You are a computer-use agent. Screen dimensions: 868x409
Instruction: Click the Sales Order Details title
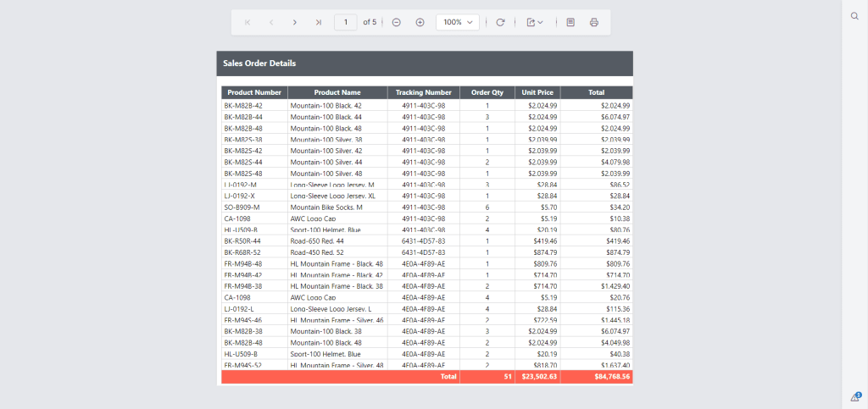point(259,64)
